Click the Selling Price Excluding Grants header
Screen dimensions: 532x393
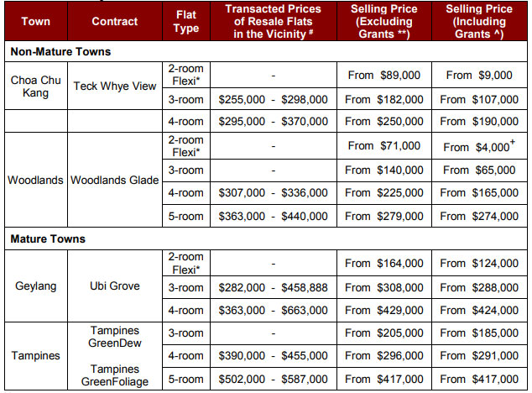[383, 21]
